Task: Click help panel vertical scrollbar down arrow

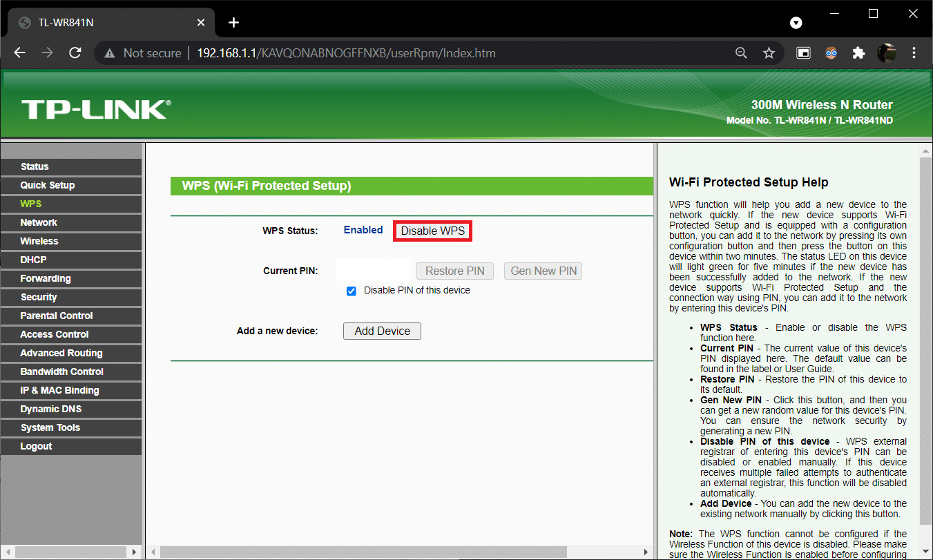Action: [926, 552]
